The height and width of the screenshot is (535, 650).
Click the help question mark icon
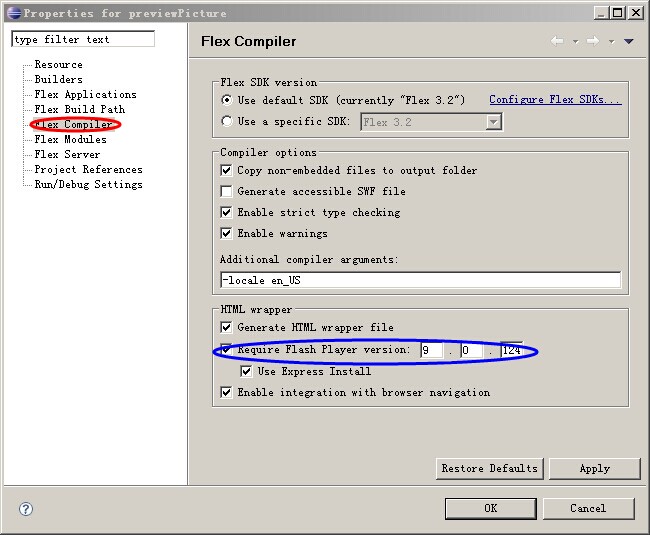26,508
